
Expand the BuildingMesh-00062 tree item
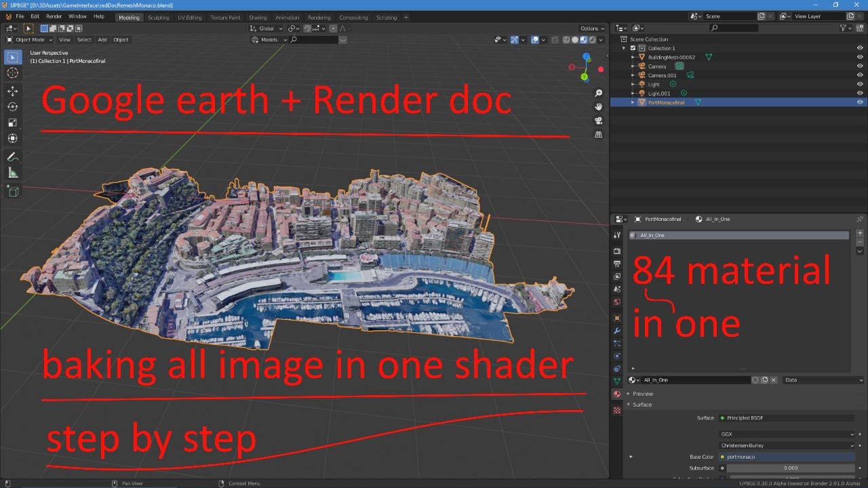[x=633, y=58]
